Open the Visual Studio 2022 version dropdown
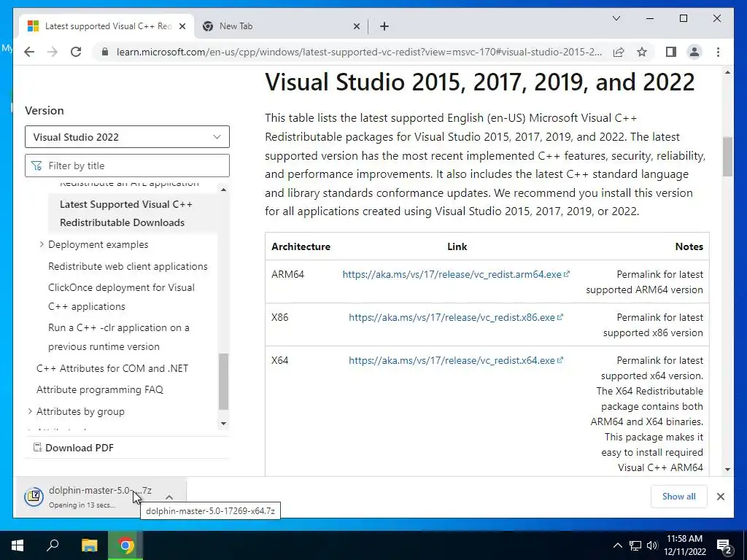Screen dimensions: 747x560 127,137
